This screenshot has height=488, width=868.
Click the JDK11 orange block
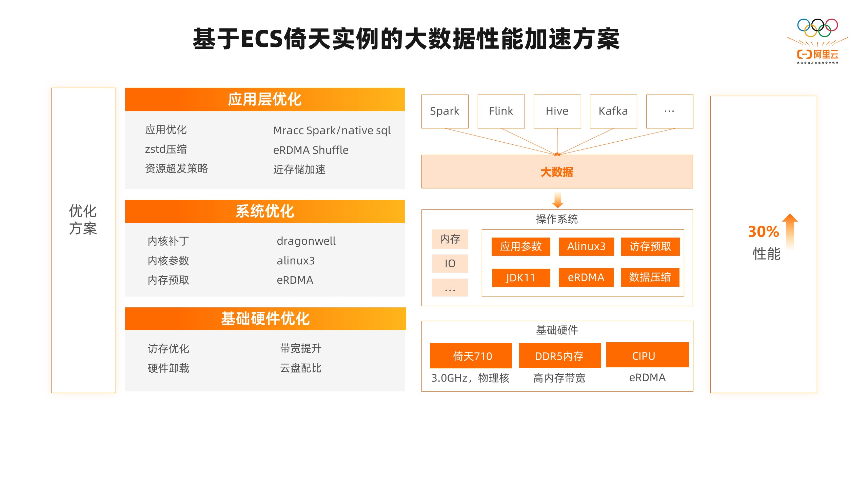point(521,278)
